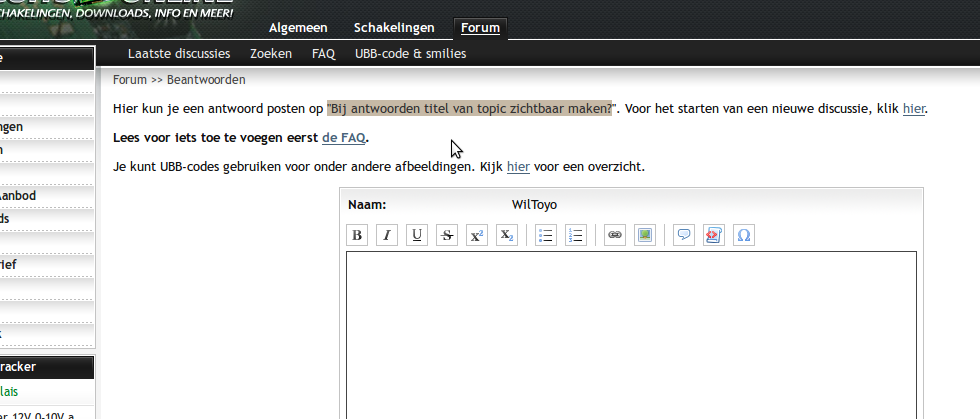Apply italic formatting button
The image size is (980, 419).
387,235
